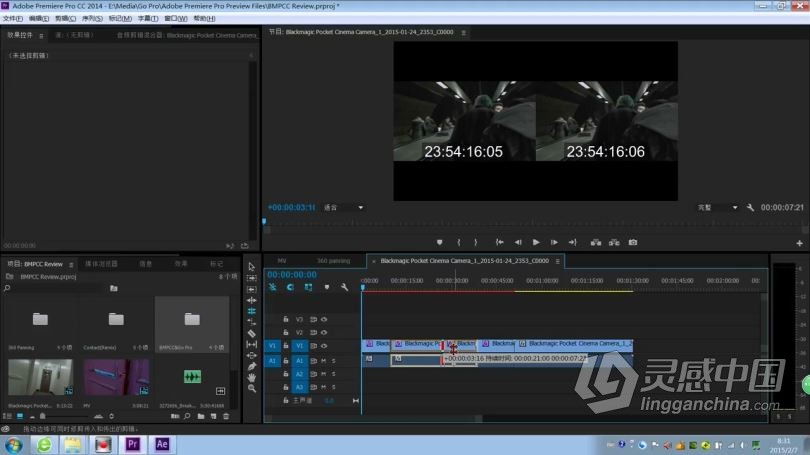Image resolution: width=810 pixels, height=455 pixels.
Task: Add marker in Program Monitor
Action: point(440,242)
